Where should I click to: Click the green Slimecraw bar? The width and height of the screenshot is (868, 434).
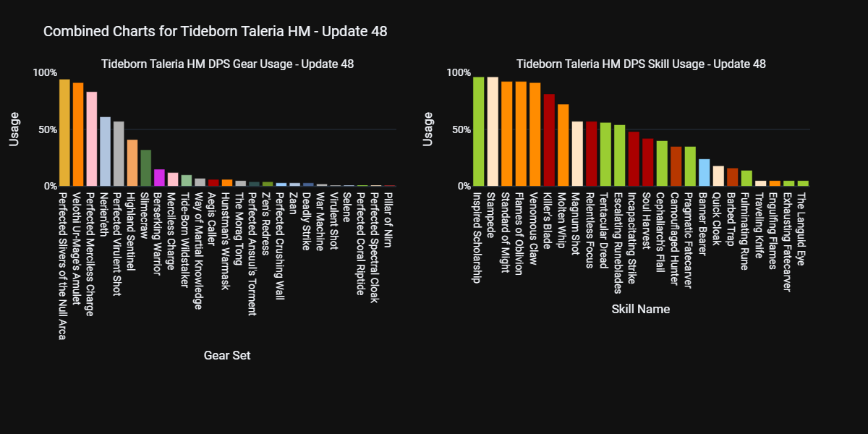coord(146,168)
